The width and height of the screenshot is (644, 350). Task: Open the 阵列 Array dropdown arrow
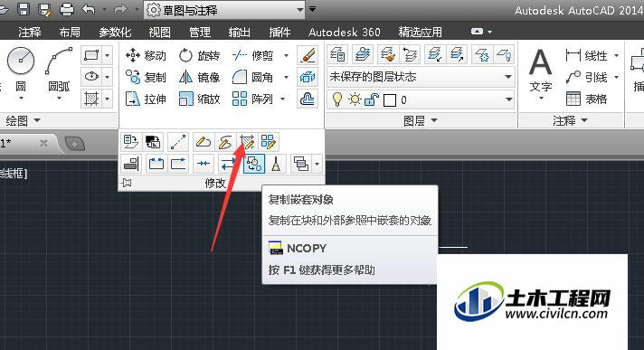pyautogui.click(x=282, y=99)
